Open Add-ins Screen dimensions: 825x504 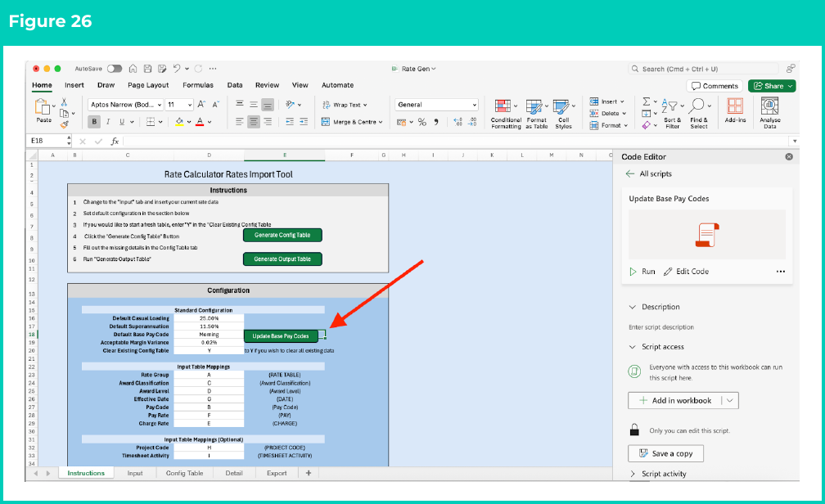click(735, 110)
